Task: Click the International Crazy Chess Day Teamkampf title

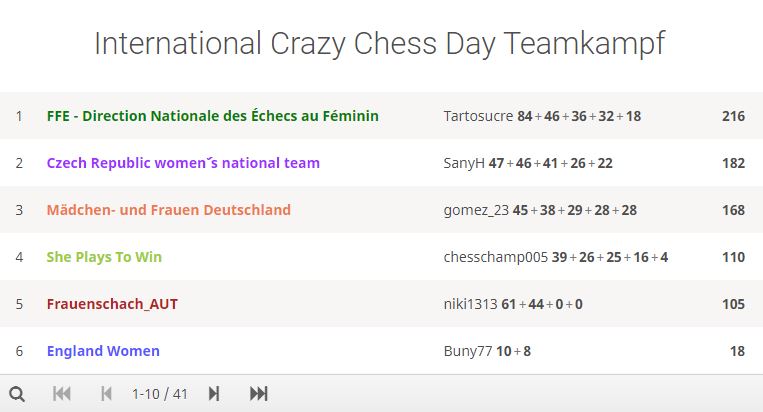Action: click(380, 44)
